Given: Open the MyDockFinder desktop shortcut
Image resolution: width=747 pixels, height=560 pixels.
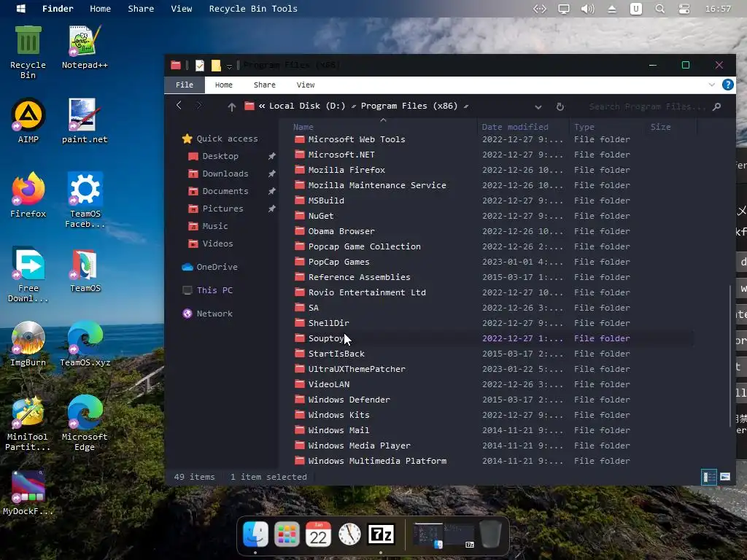Looking at the screenshot, I should 28,493.
